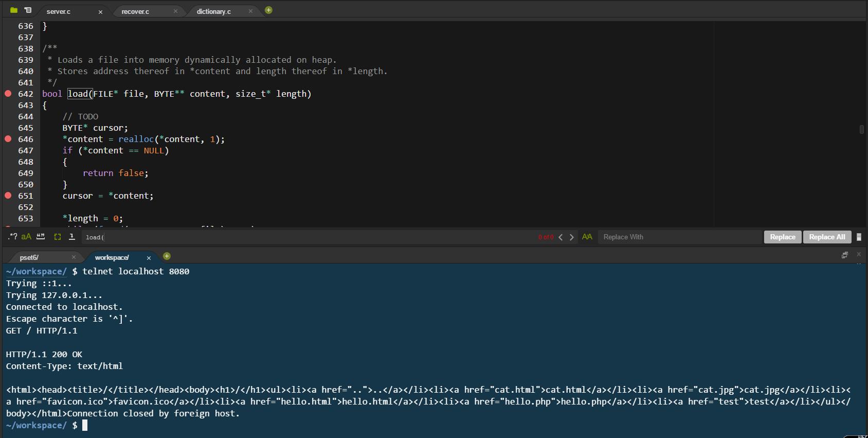Remove breakpoint on line 642
The image size is (868, 438).
[x=8, y=93]
